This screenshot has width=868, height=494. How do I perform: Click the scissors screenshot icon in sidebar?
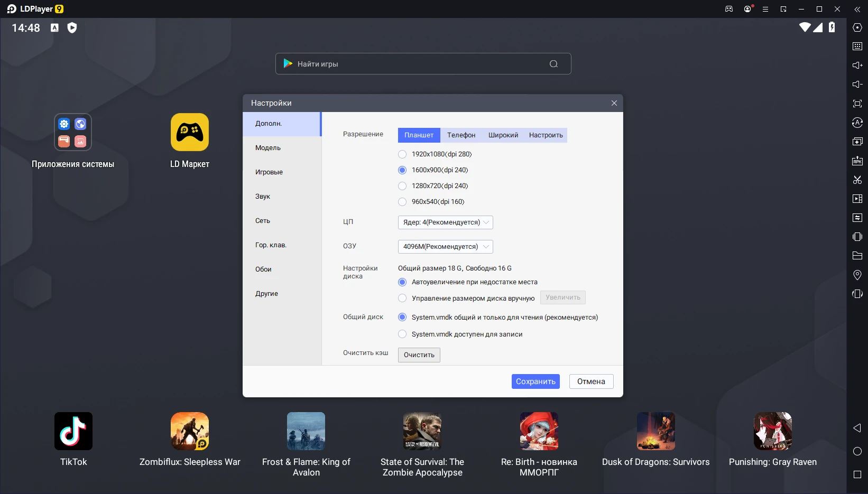tap(857, 180)
